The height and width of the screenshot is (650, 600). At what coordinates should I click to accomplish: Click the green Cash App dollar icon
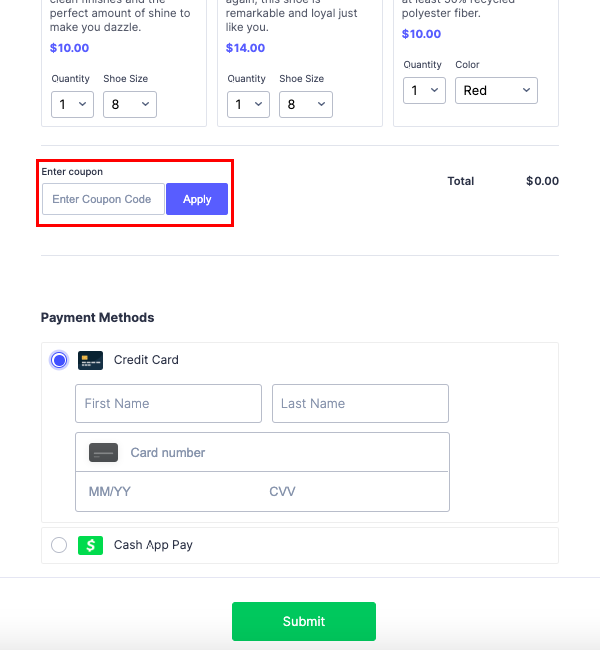click(90, 545)
